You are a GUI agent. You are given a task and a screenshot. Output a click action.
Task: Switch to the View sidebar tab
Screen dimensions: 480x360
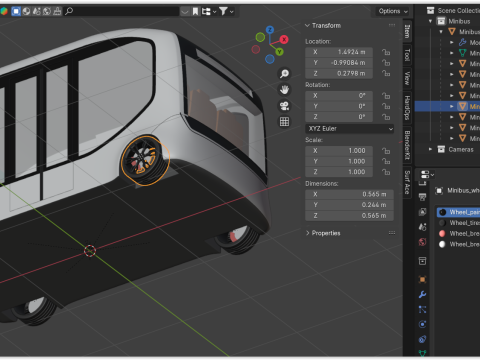tap(407, 78)
